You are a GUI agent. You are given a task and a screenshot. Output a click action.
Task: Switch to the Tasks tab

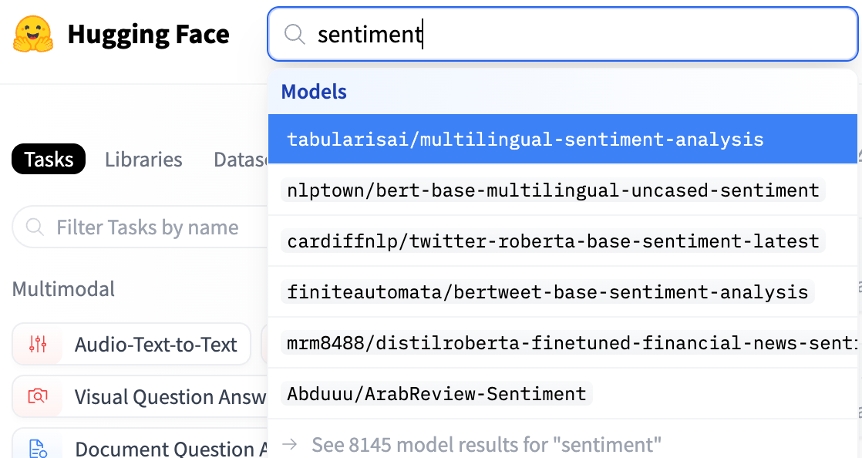point(48,159)
